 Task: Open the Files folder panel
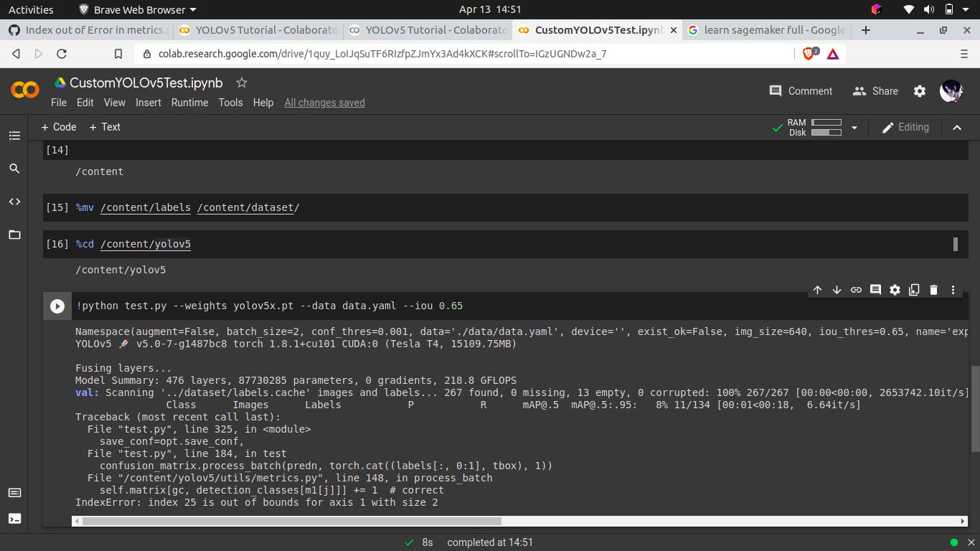(x=14, y=235)
